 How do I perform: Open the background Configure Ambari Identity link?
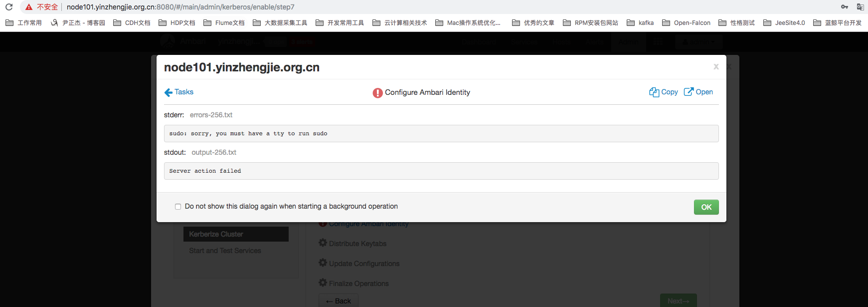tap(368, 224)
